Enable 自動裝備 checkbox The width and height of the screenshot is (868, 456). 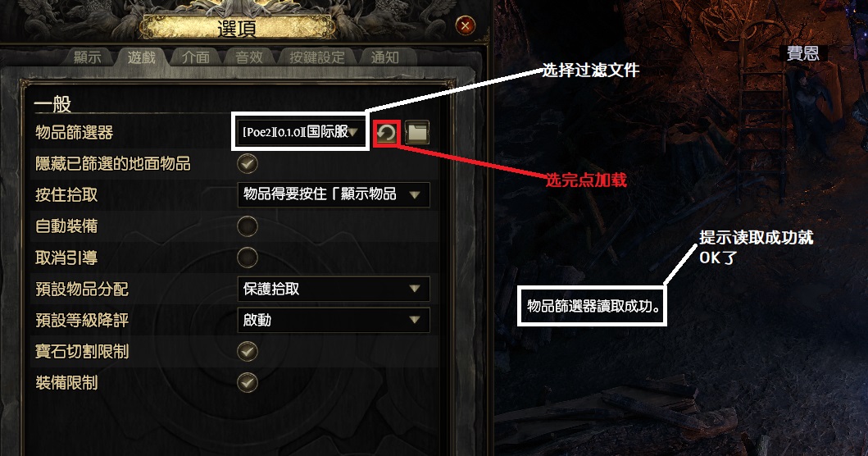point(248,226)
